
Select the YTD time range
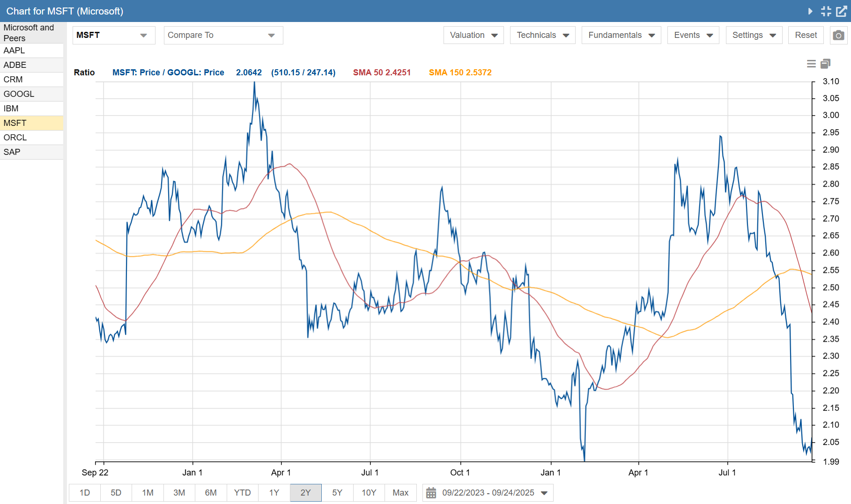pyautogui.click(x=242, y=493)
